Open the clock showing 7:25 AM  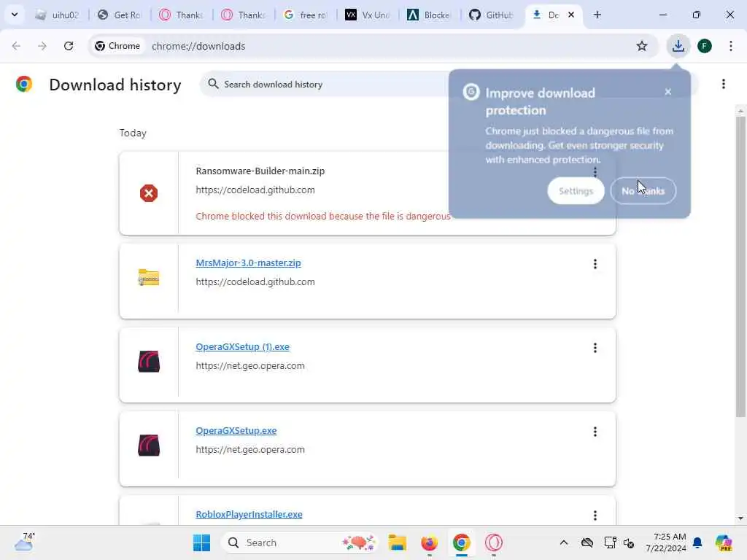coord(665,542)
